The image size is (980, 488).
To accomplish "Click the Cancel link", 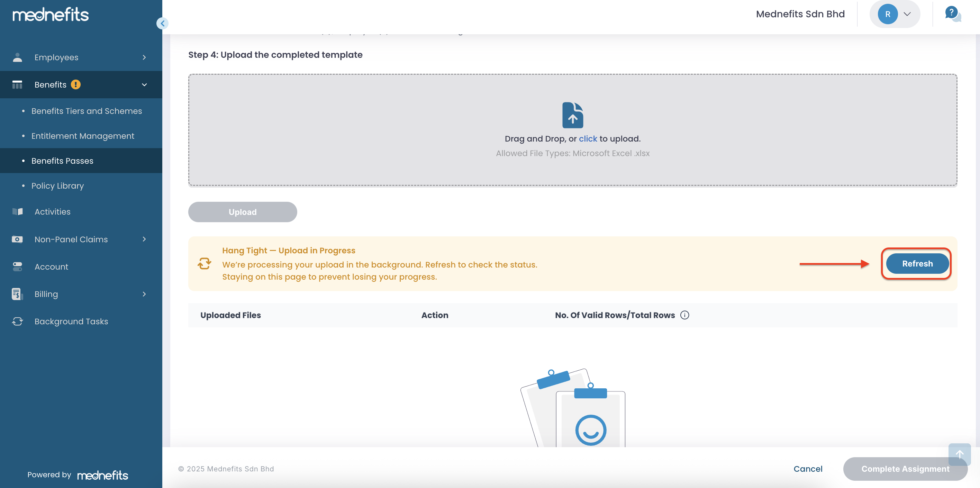I will pyautogui.click(x=808, y=469).
